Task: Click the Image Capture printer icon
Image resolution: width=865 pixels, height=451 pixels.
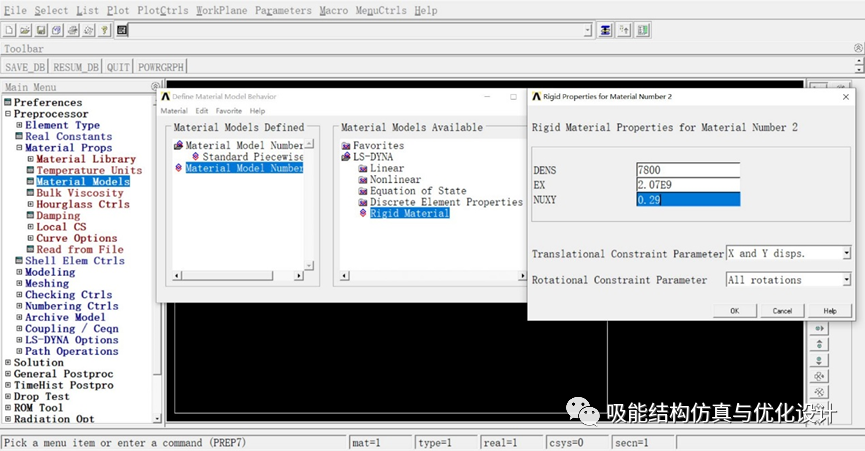Action: pyautogui.click(x=73, y=30)
